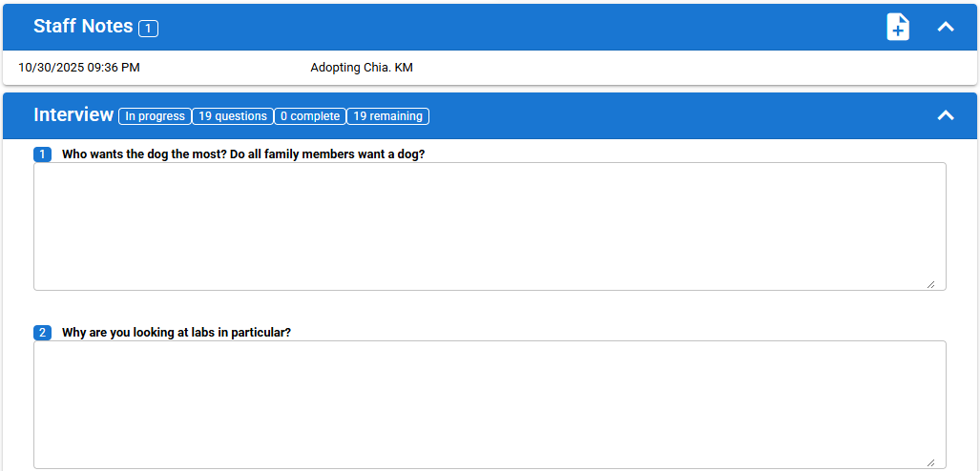Image resolution: width=980 pixels, height=471 pixels.
Task: Click the '19 questions' badge
Action: click(x=233, y=116)
